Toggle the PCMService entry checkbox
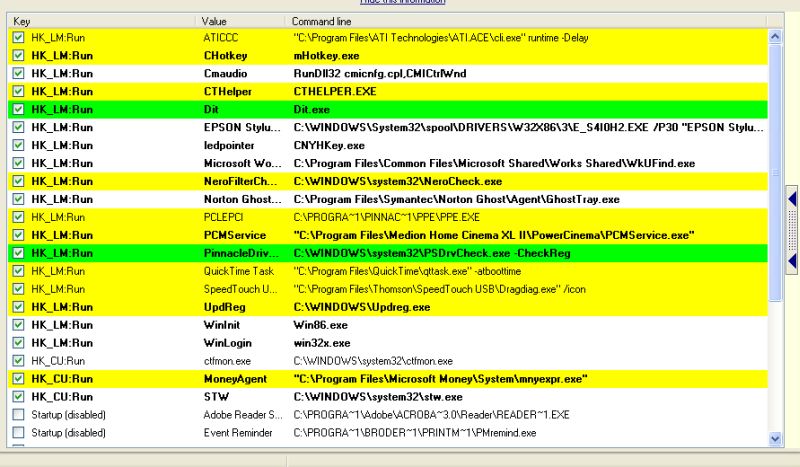The width and height of the screenshot is (800, 467). 18,235
